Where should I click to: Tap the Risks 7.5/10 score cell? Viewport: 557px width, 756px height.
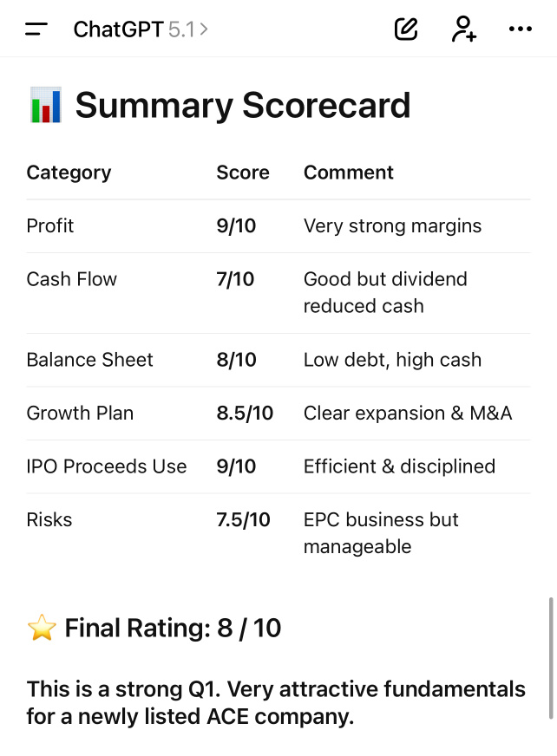coord(243,520)
